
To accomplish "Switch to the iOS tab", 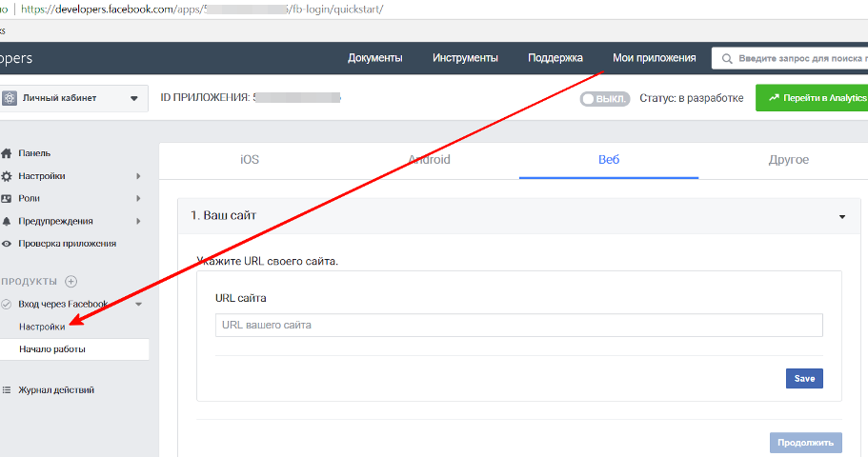I will (x=249, y=160).
